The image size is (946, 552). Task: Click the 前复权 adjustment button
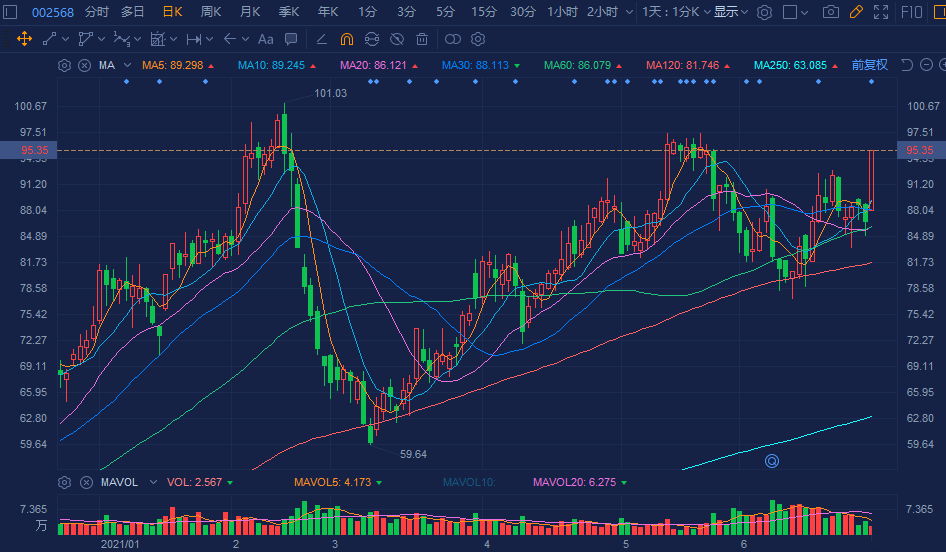tap(869, 65)
